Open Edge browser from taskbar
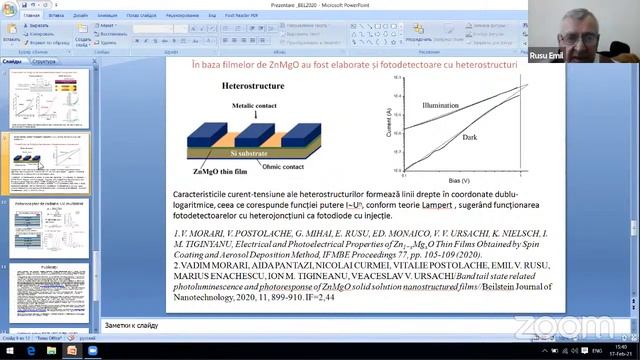Viewport: 640px width, 360px height. (x=31, y=351)
